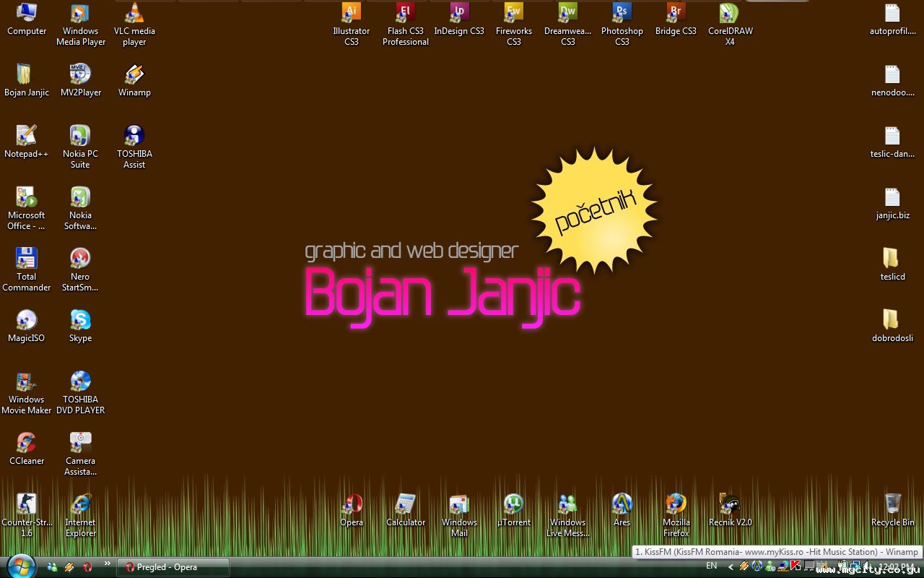Select the Windows Movie Maker desktop icon
Viewport: 924px width, 578px height.
tap(27, 393)
